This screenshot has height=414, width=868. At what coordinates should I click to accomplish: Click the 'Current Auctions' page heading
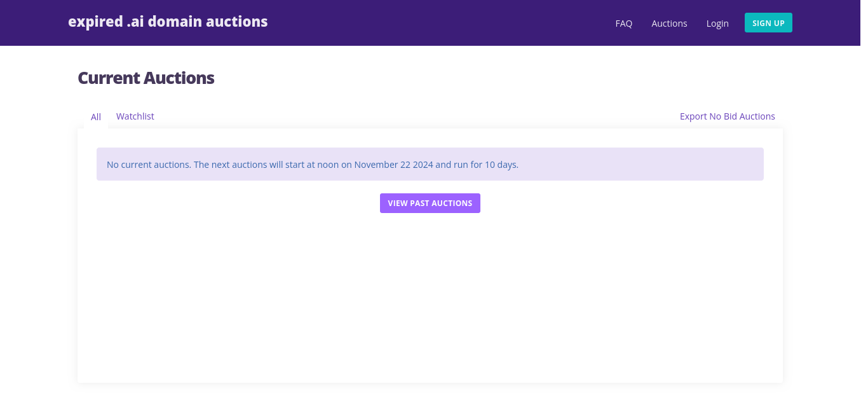[x=146, y=78]
